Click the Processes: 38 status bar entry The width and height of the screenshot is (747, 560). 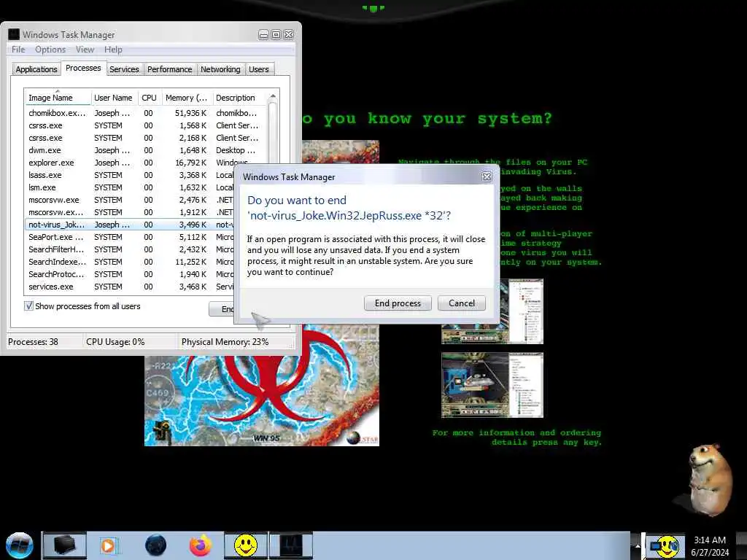(x=33, y=342)
